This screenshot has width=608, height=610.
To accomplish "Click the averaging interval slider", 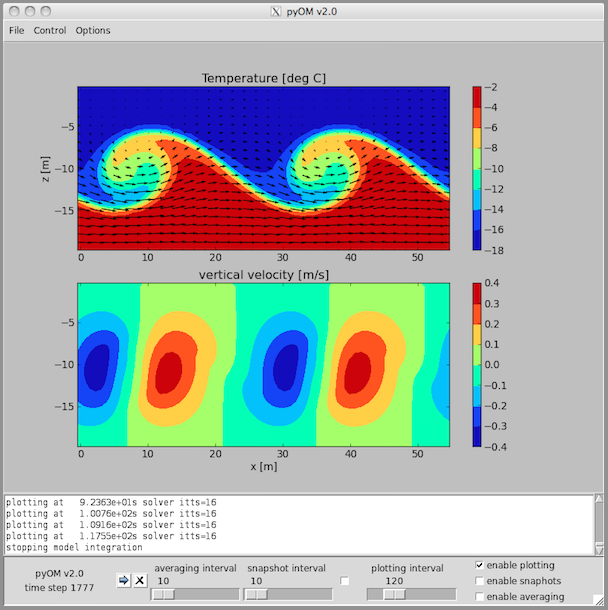I will click(x=194, y=594).
